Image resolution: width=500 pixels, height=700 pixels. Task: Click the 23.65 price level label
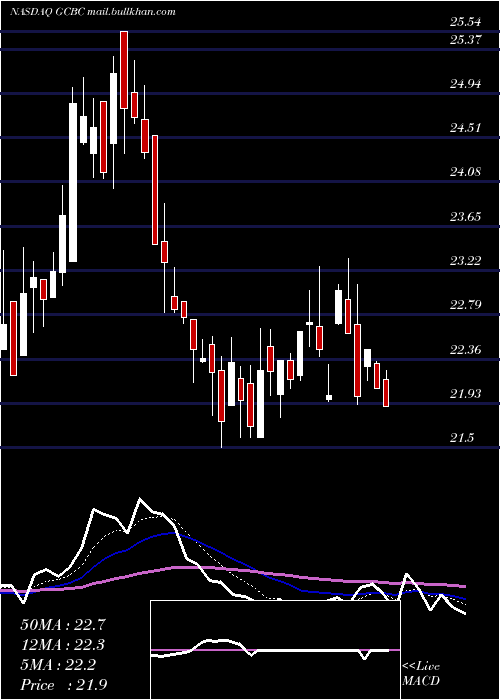466,217
